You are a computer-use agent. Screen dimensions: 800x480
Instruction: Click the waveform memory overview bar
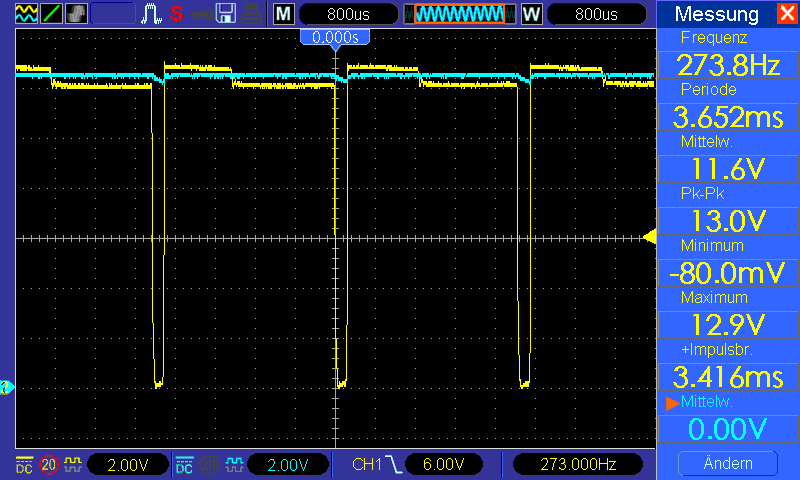point(460,14)
